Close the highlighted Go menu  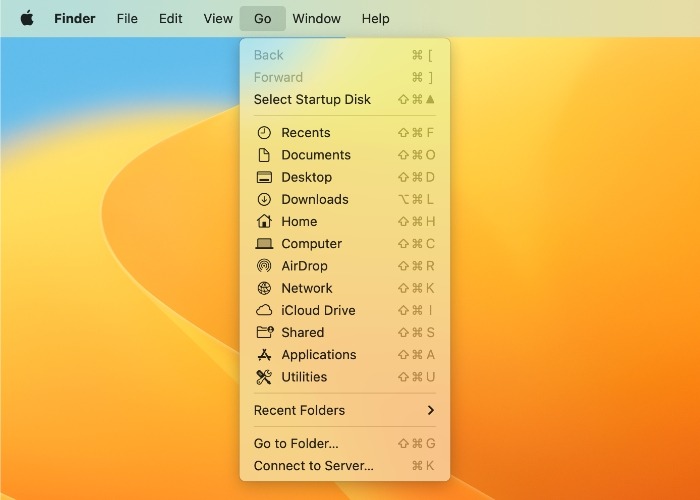[x=262, y=18]
